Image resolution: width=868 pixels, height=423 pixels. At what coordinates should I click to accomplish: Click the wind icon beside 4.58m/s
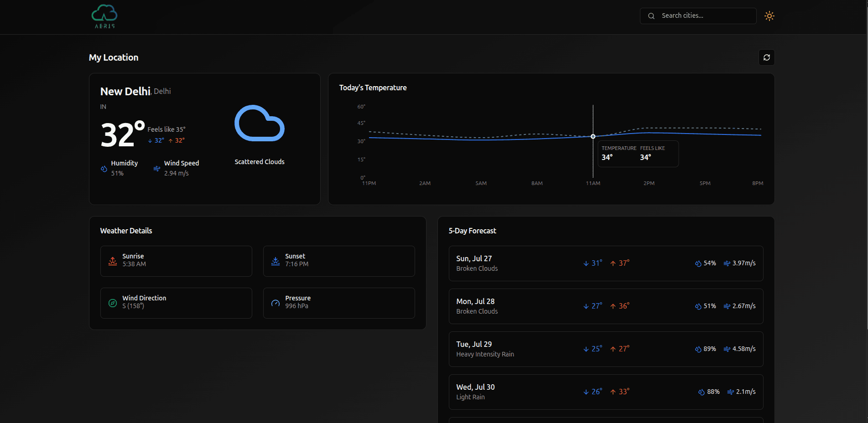pyautogui.click(x=727, y=349)
